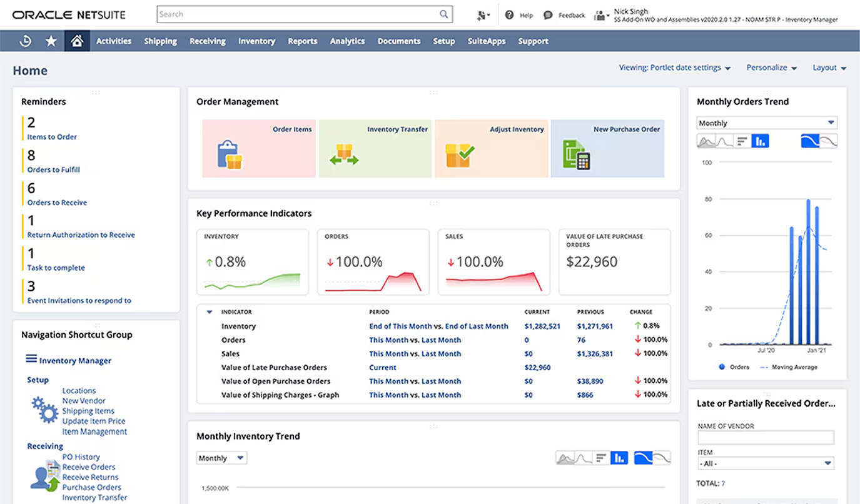The width and height of the screenshot is (860, 504).
Task: Click inside the global Search field
Action: [300, 14]
